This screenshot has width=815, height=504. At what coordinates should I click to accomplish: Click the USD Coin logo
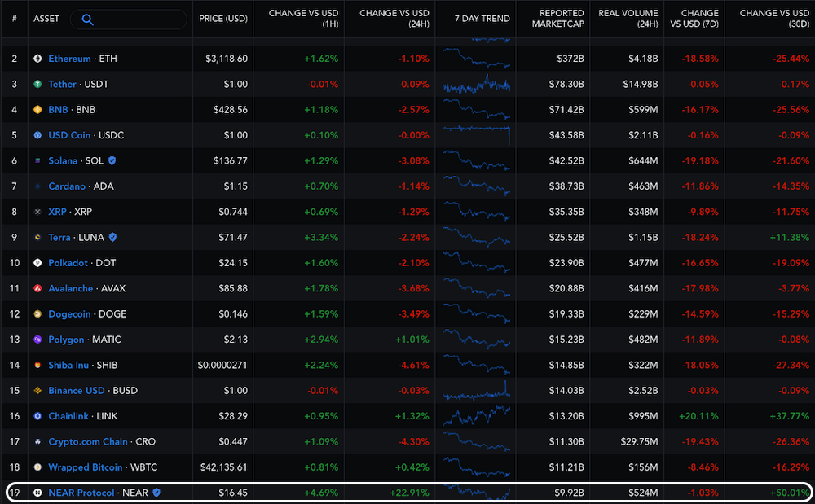[37, 135]
